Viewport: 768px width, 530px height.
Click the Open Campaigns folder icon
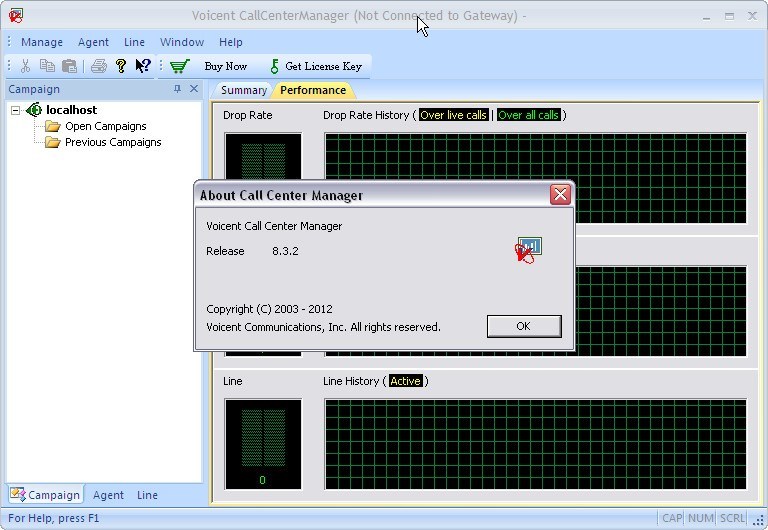52,126
